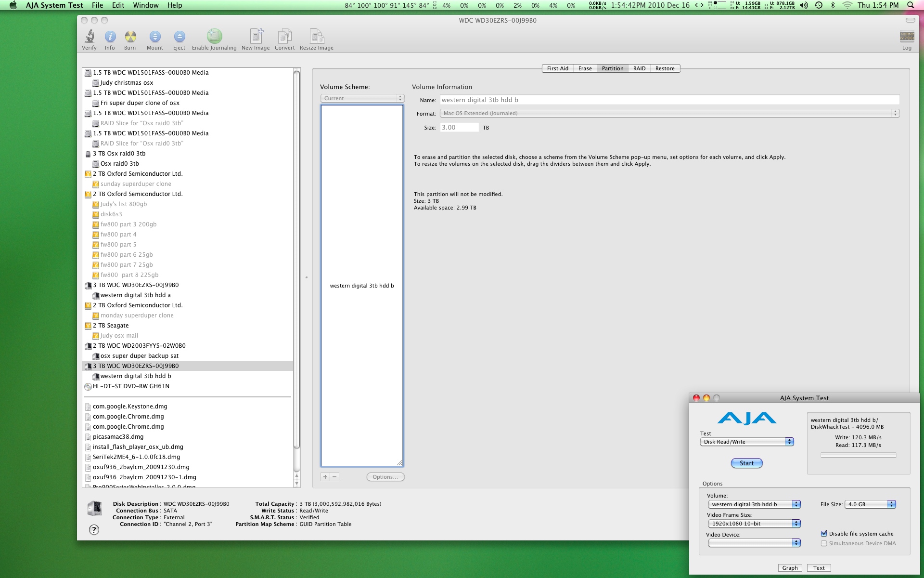Viewport: 924px width, 578px height.
Task: Click the Eject toolbar icon
Action: click(x=180, y=36)
